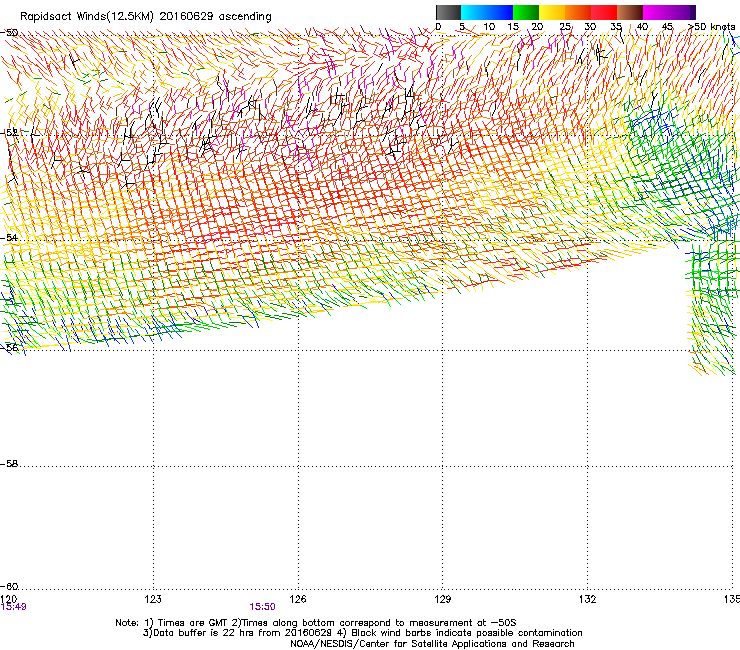Image resolution: width=740 pixels, height=650 pixels.
Task: Click the NOAA/NESDIS credit line
Action: coord(432,644)
